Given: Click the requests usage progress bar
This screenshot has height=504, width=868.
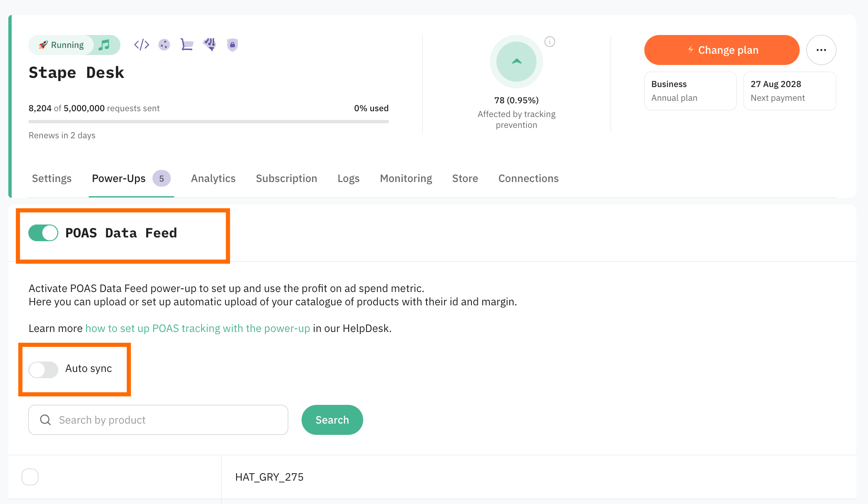Looking at the screenshot, I should [208, 122].
